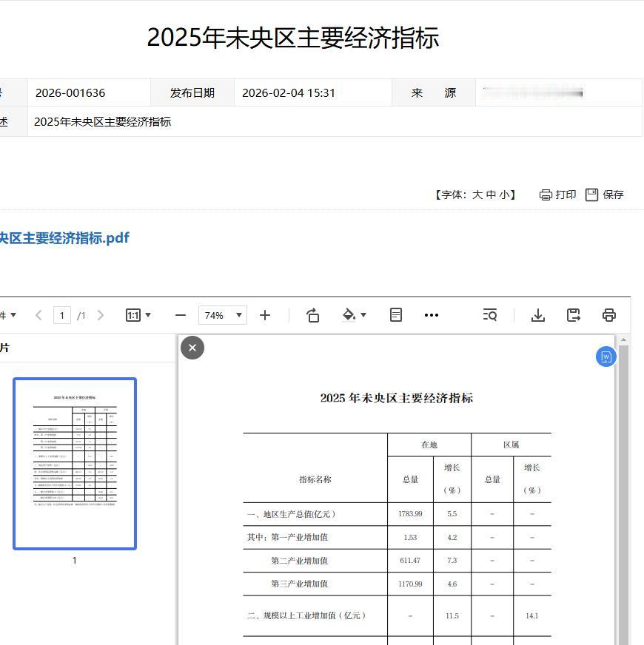Zoom out using the minus icon
The height and width of the screenshot is (645, 644).
pyautogui.click(x=180, y=314)
